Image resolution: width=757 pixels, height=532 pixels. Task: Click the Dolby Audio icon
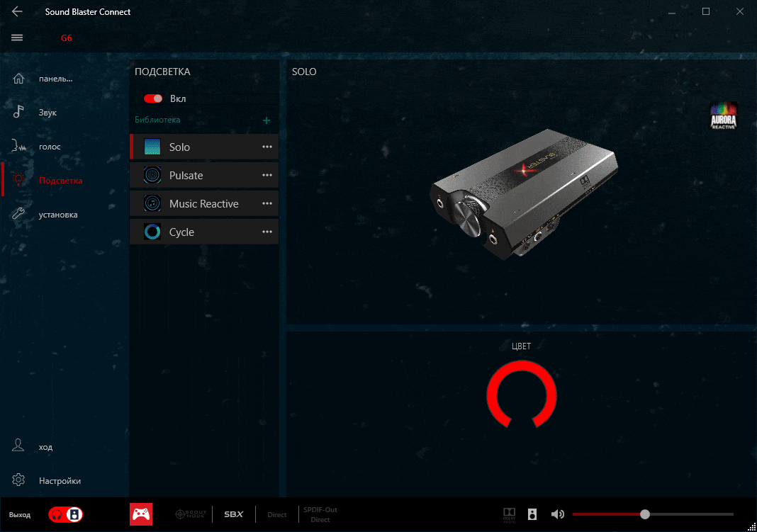click(510, 514)
